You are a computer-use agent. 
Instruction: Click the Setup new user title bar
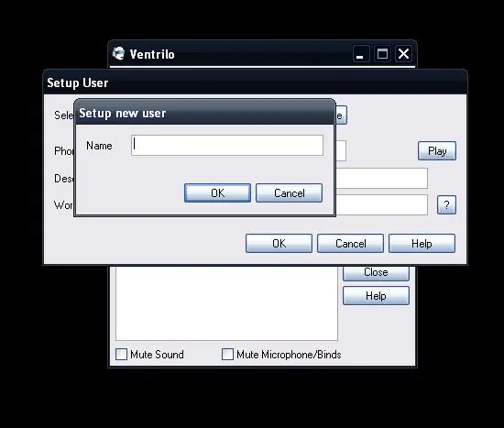click(204, 113)
